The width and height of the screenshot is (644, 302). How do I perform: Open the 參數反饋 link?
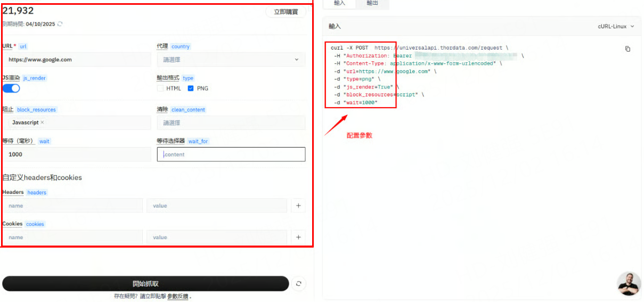pos(177,296)
